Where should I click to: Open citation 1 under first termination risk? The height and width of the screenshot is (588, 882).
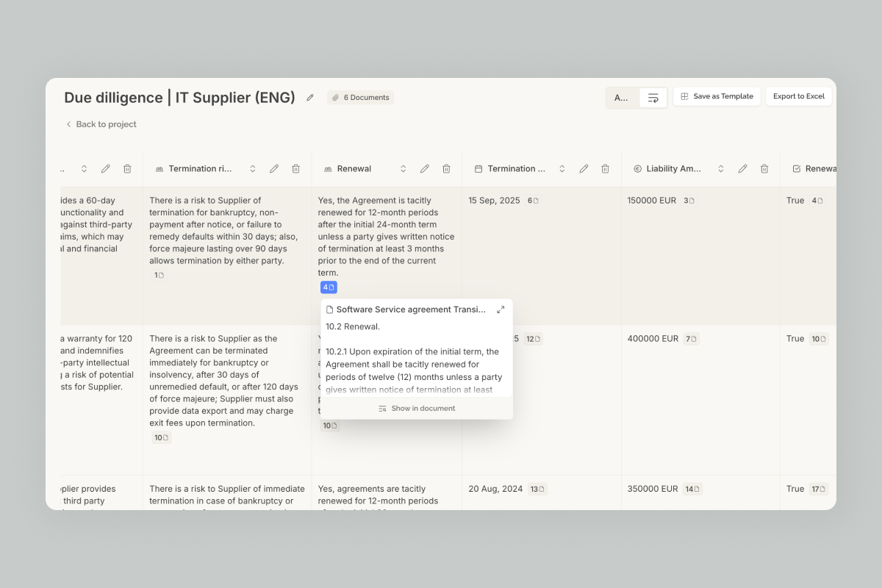(x=159, y=275)
